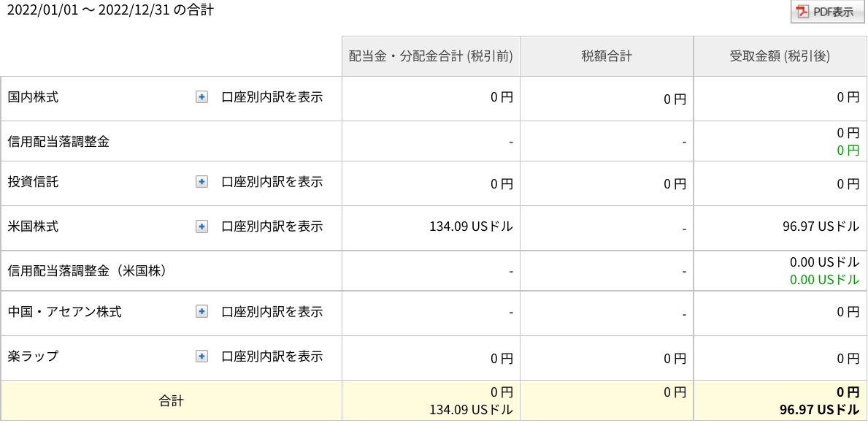The height and width of the screenshot is (423, 868).
Task: Open 口座別内訳を表示 for 米国株式
Action: 272,226
